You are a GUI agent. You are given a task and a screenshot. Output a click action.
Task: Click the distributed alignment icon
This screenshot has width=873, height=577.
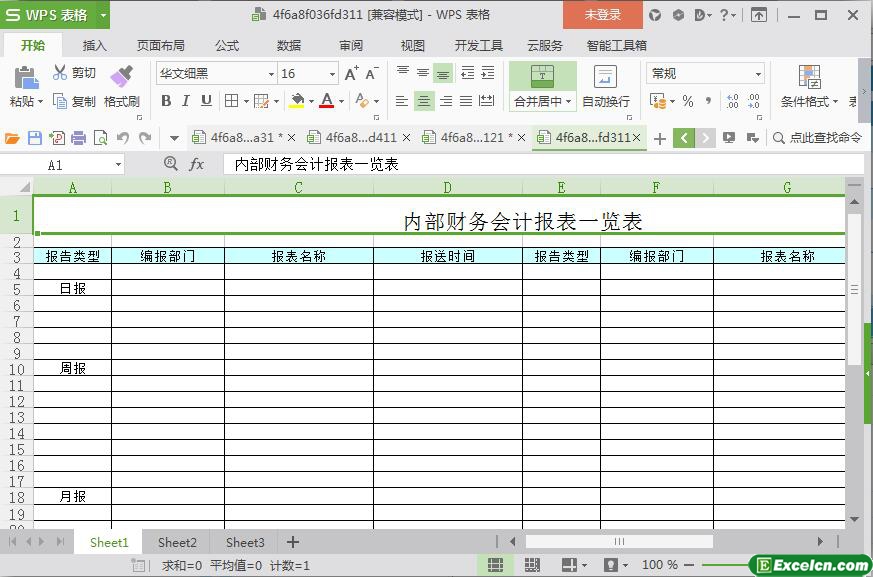(487, 101)
